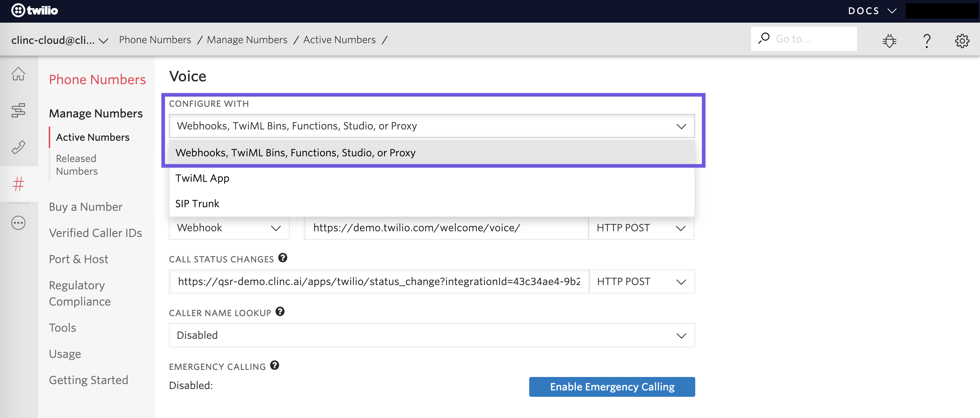
Task: Open HTTP POST dropdown for voice webhook
Action: pos(642,228)
